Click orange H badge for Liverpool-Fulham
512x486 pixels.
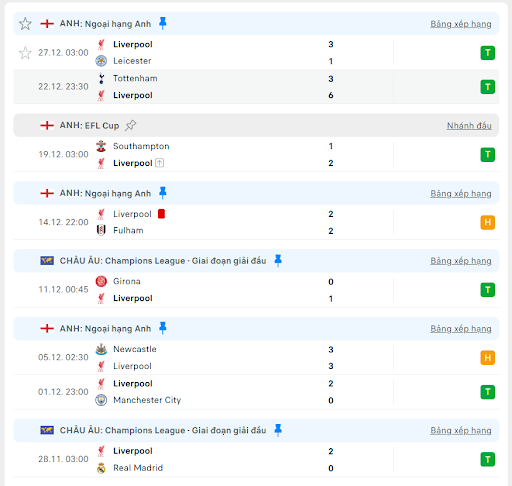pos(487,222)
